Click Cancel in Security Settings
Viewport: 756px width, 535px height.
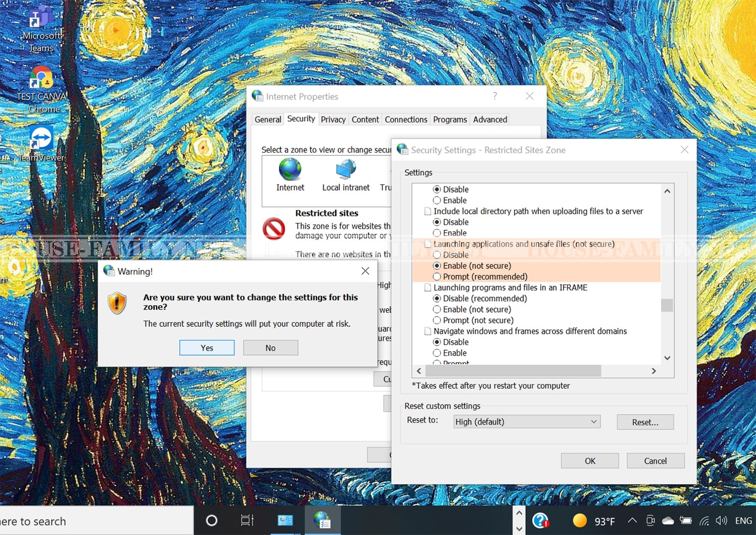[655, 461]
